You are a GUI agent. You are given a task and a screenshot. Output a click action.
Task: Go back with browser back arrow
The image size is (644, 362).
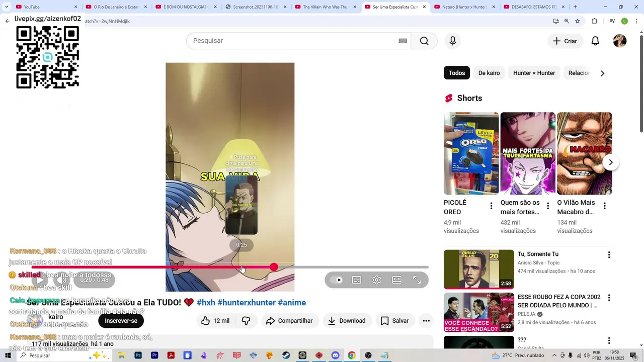click(x=7, y=21)
